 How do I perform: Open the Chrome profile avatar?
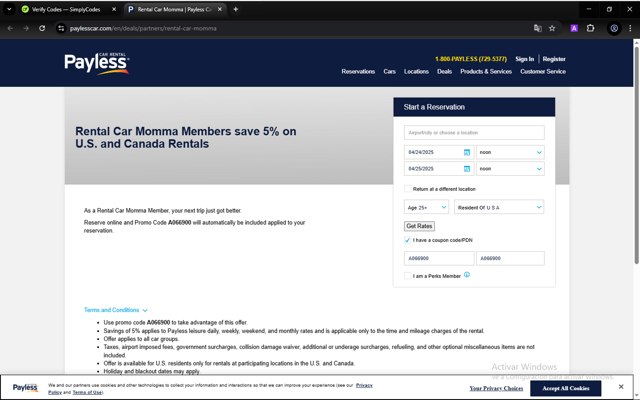[614, 28]
